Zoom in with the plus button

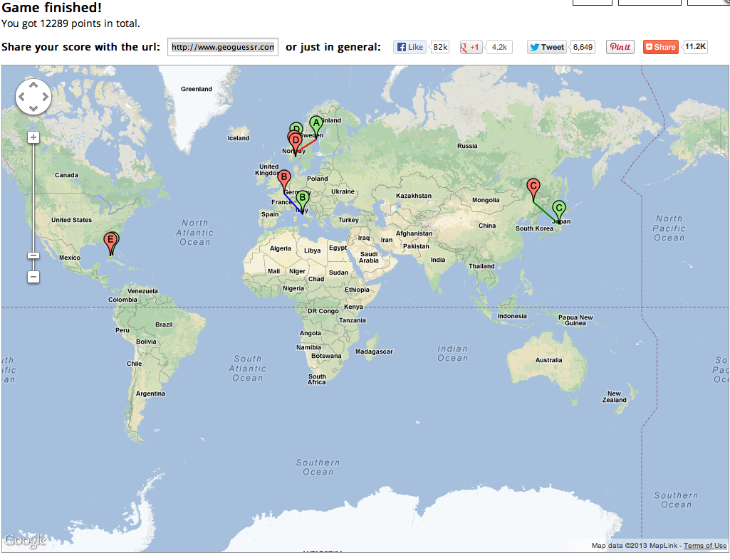[33, 137]
